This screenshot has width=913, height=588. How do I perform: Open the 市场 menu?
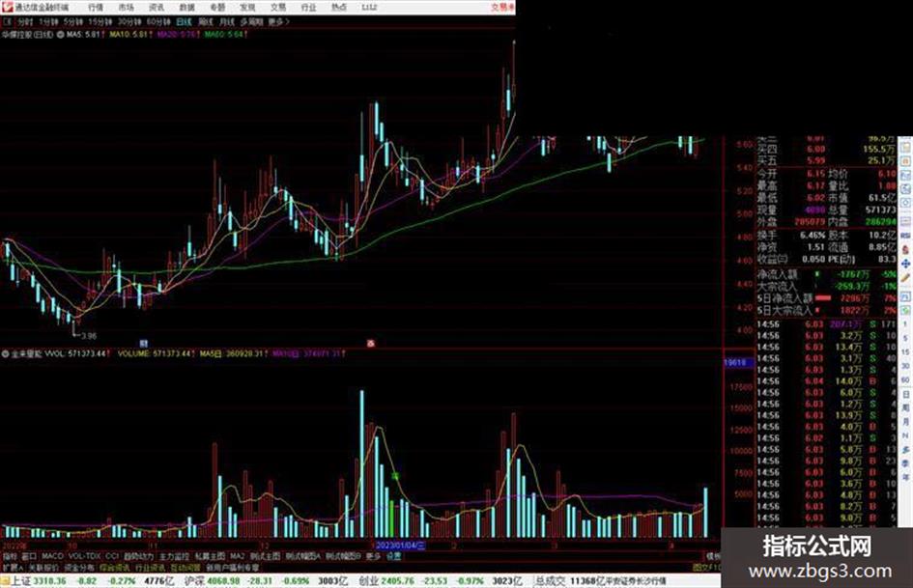(126, 7)
